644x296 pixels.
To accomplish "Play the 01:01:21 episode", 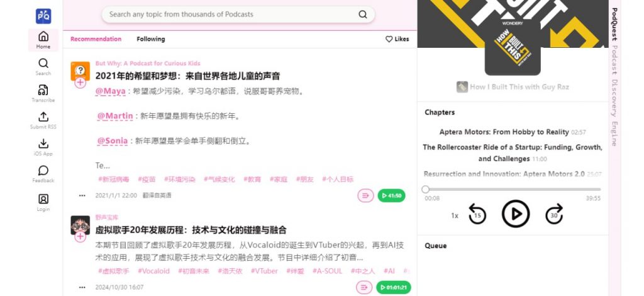I will point(394,287).
